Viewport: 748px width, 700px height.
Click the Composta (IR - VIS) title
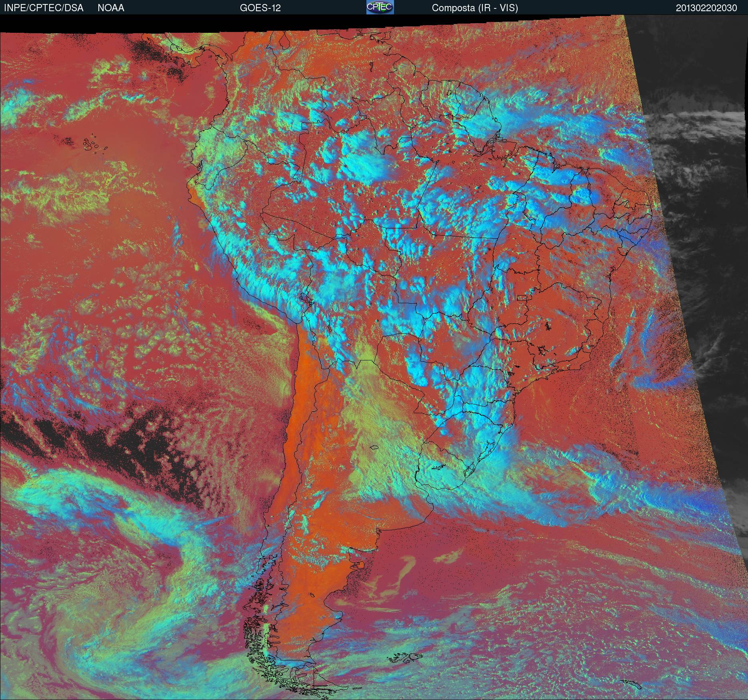tap(475, 8)
